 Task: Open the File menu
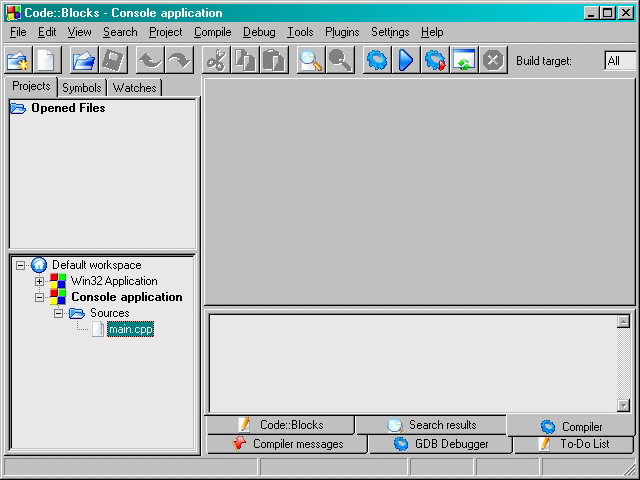tap(18, 32)
